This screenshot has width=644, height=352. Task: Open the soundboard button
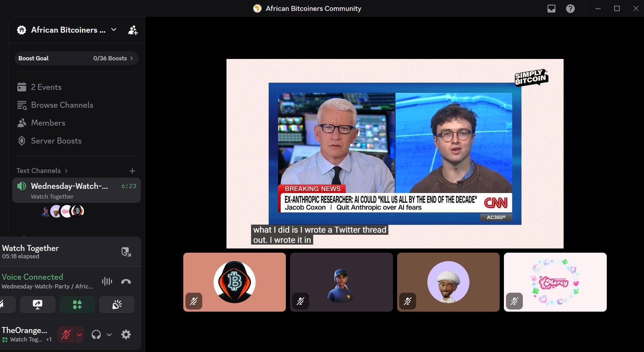click(117, 305)
